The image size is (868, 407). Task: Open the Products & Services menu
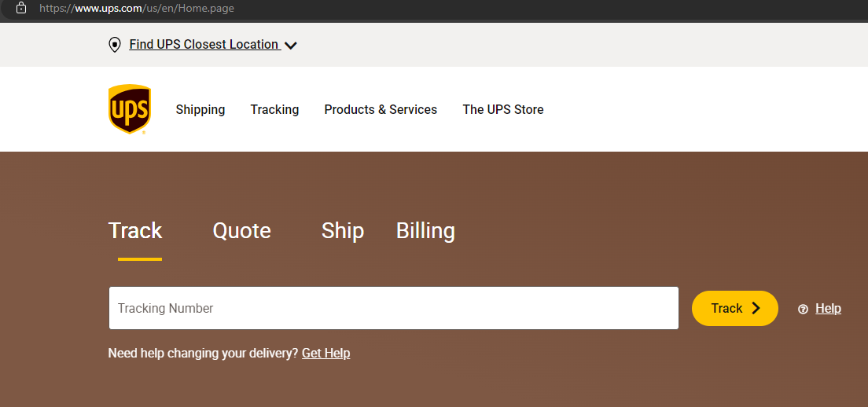381,109
